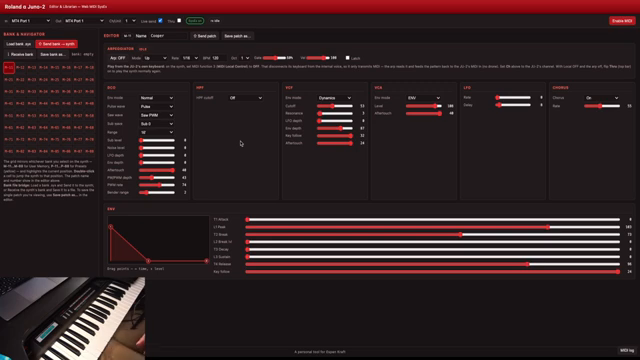Image resolution: width=640 pixels, height=360 pixels.
Task: Adjust the arpeggiator Gate slider
Action: 274,58
